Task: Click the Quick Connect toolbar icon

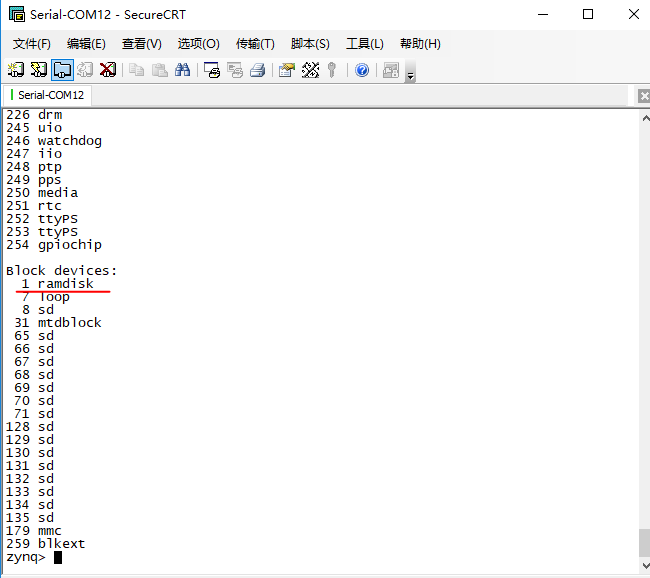Action: [x=39, y=70]
